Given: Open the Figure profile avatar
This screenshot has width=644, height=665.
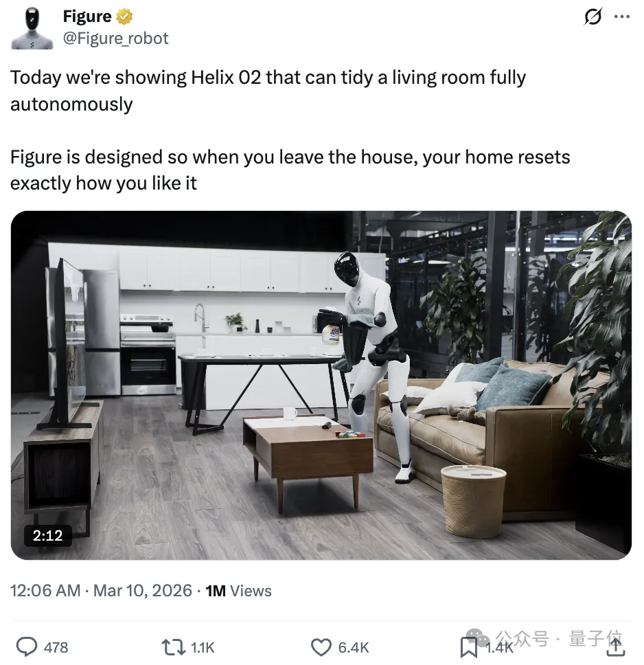Looking at the screenshot, I should click(x=32, y=27).
